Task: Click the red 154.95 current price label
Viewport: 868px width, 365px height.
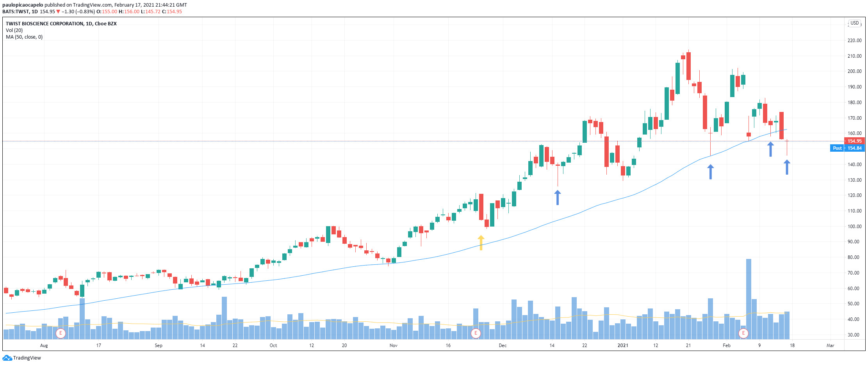Action: 854,141
